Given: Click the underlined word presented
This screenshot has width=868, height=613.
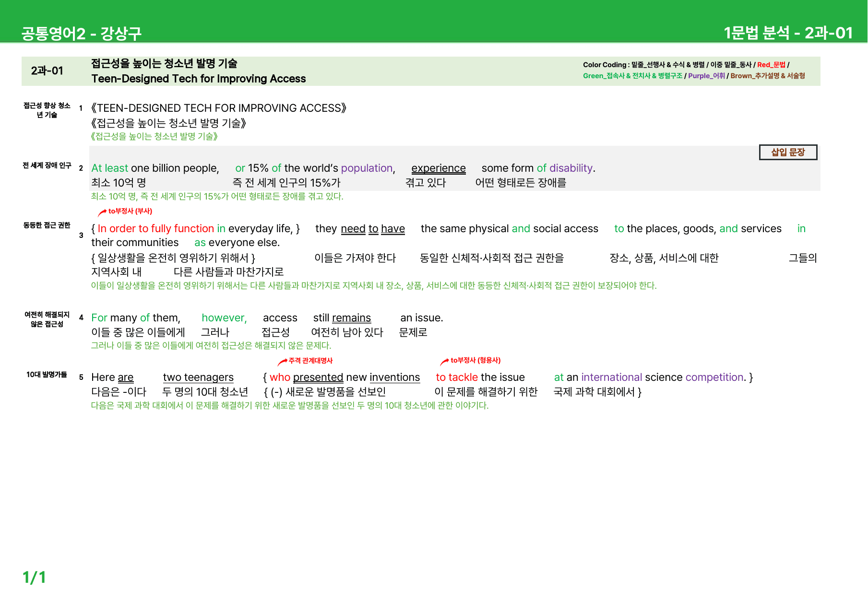Looking at the screenshot, I should click(318, 377).
